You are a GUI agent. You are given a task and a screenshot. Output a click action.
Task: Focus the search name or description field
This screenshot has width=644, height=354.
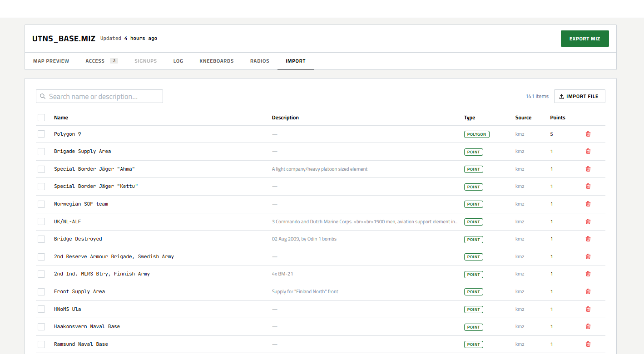pos(99,96)
